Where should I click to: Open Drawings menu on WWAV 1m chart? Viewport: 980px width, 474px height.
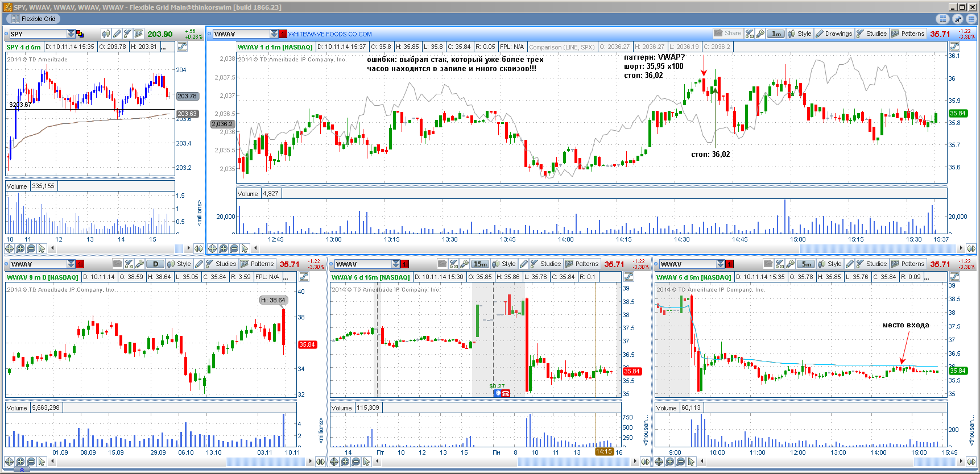point(834,34)
